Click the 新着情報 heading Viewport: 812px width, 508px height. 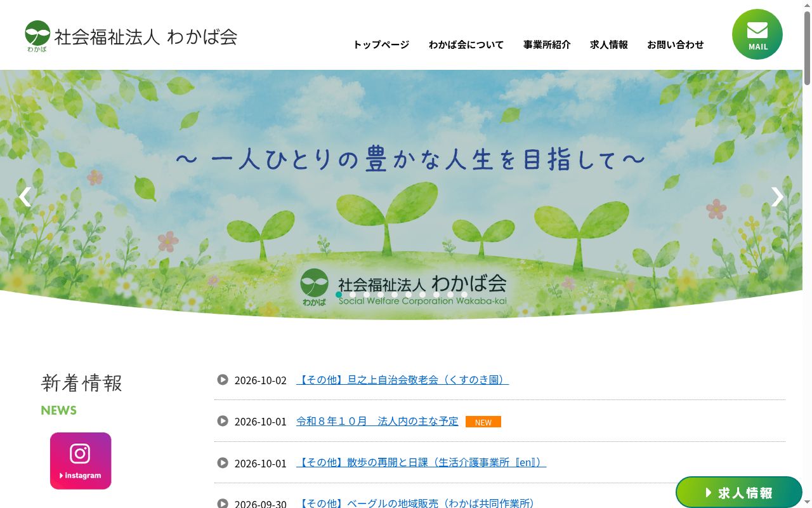tap(82, 383)
